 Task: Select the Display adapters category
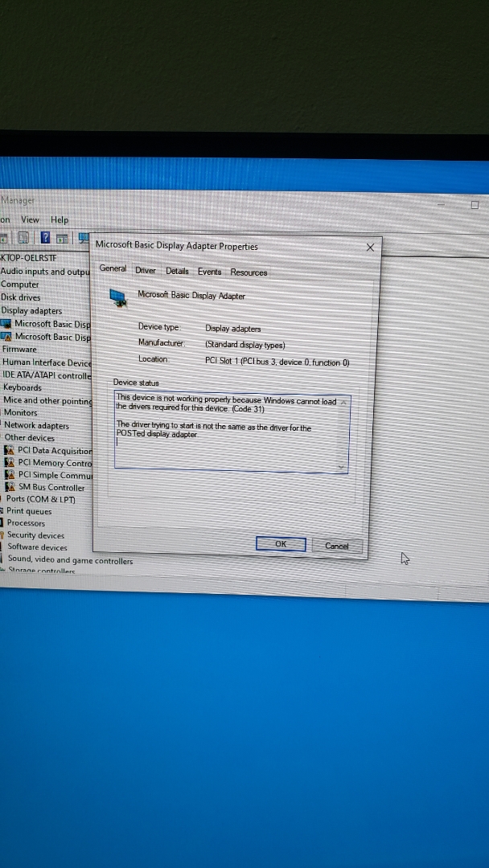(31, 310)
